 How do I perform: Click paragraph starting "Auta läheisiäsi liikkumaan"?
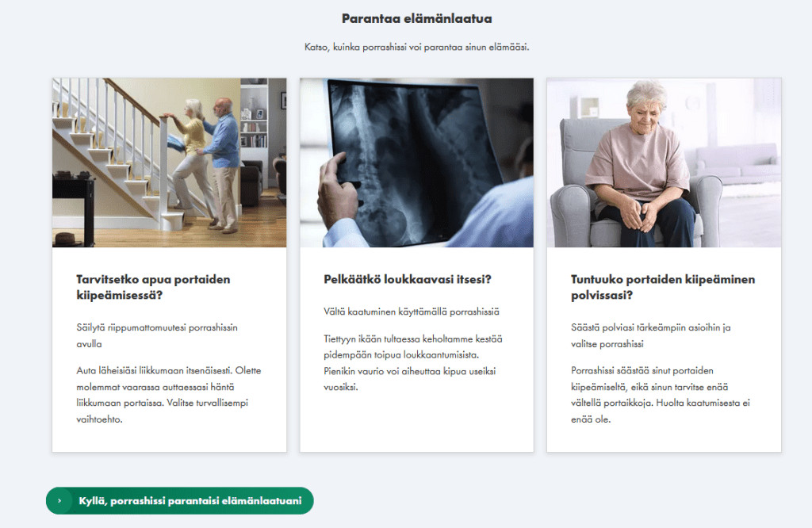coord(169,395)
